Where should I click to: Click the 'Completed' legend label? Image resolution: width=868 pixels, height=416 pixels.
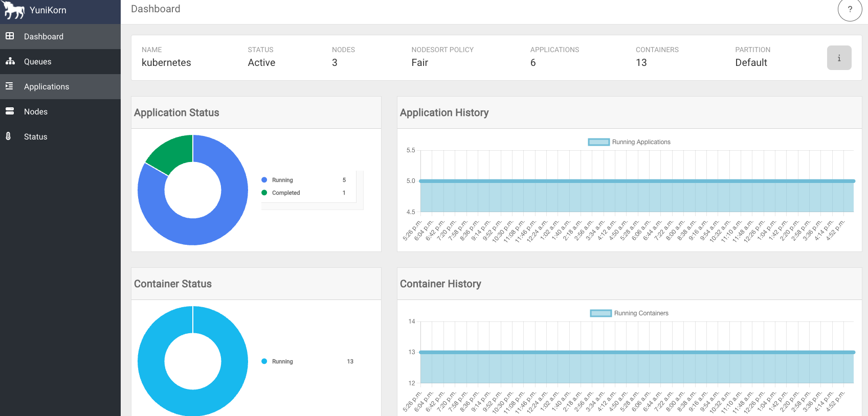[286, 193]
